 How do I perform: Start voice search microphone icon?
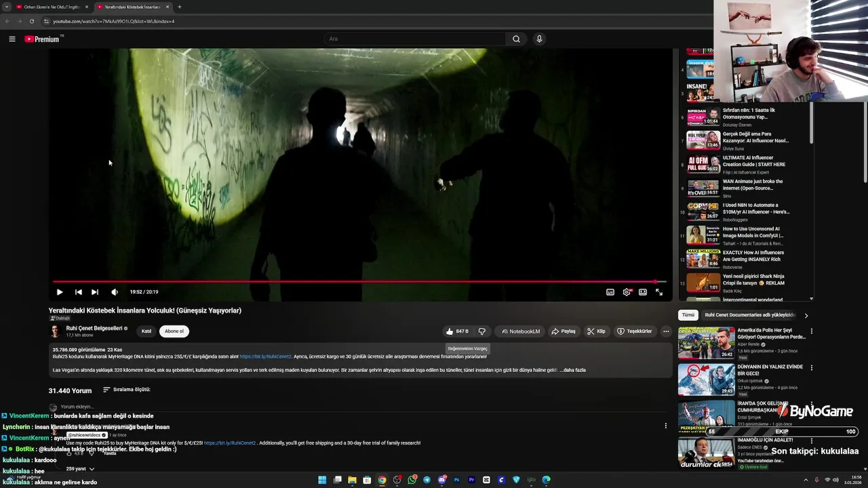click(539, 39)
